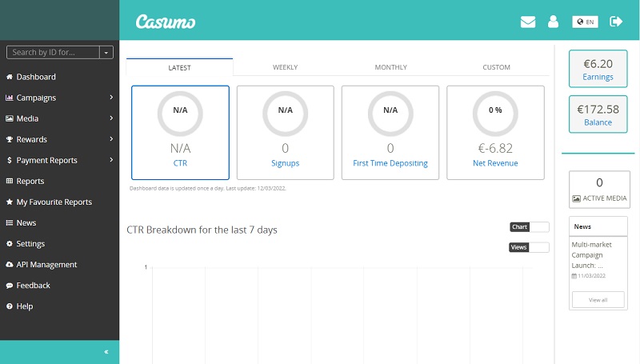Viewport: 640px width, 364px height.
Task: Expand the Campaigns submenu chevron
Action: 111,97
